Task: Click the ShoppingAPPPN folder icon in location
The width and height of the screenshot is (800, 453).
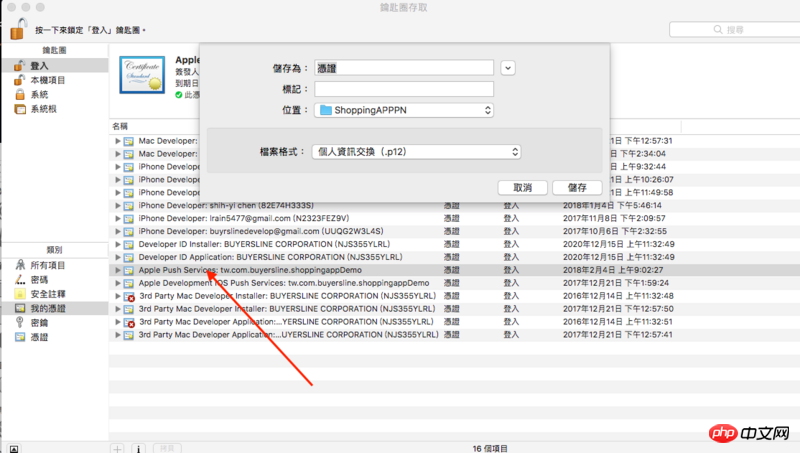Action: point(326,110)
